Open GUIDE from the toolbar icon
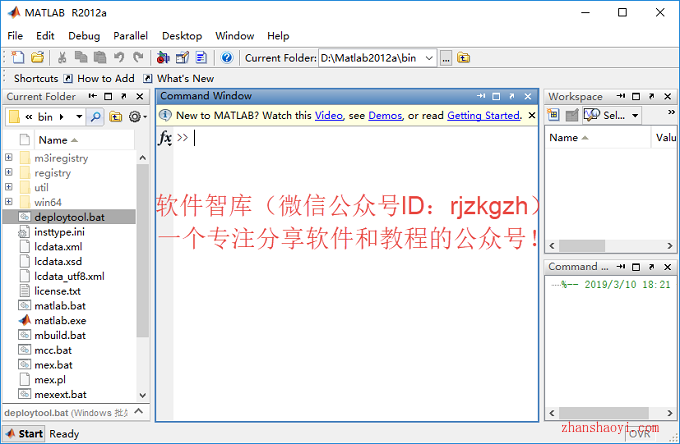Screen dimensions: 680x444 coord(182,57)
